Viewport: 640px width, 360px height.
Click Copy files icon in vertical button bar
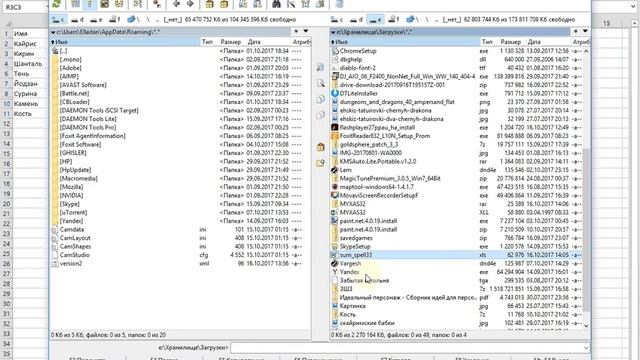(x=320, y=99)
